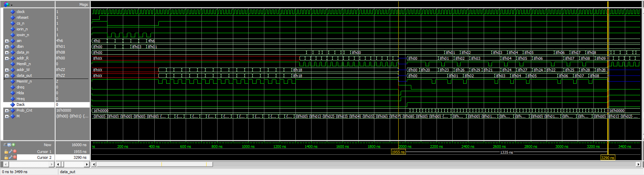Select the Dack signal row
644x175 pixels.
[21, 105]
